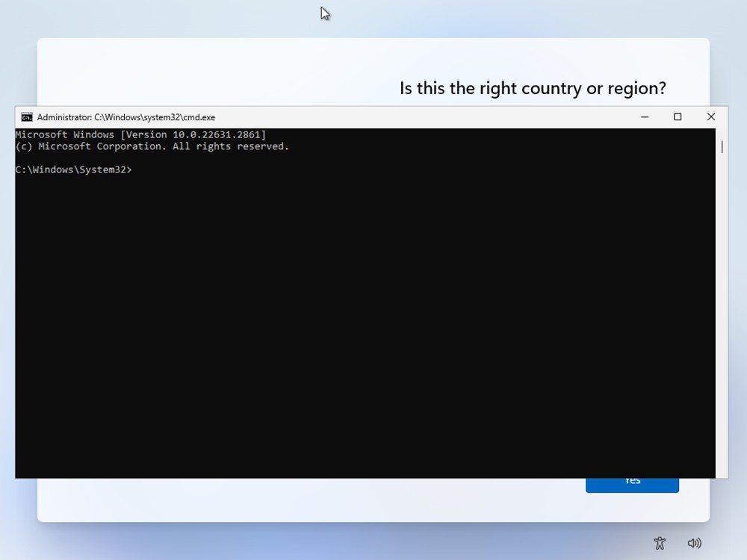This screenshot has width=747, height=560.
Task: Click the 'Is this the right country' heading
Action: point(533,88)
